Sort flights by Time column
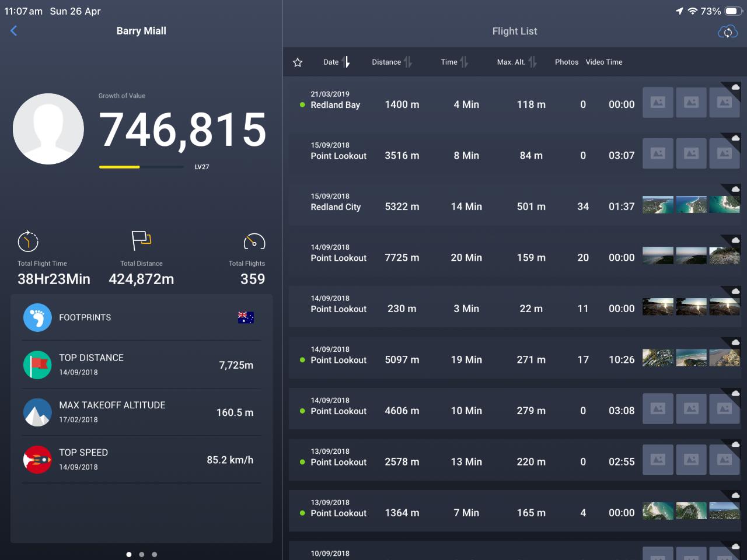 tap(454, 62)
